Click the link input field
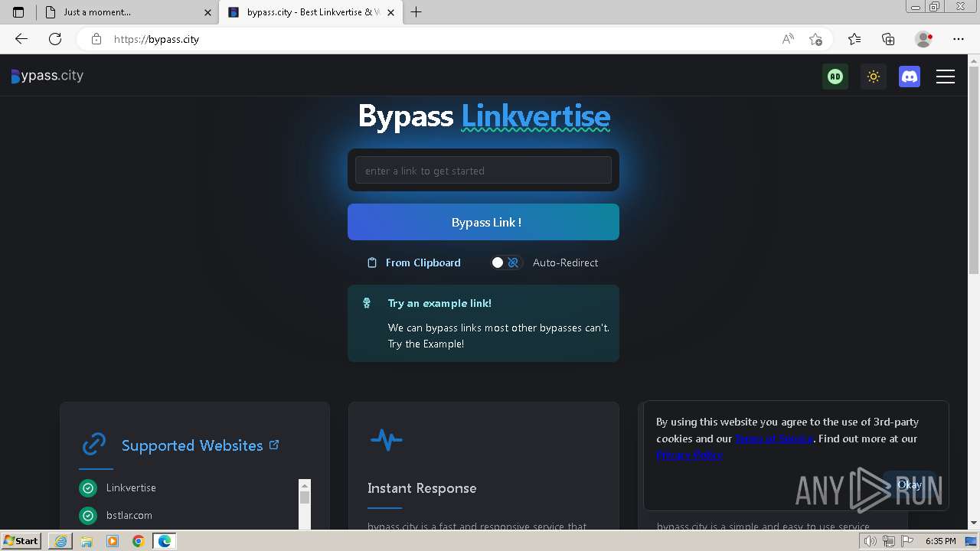The height and width of the screenshot is (551, 980). (x=483, y=171)
